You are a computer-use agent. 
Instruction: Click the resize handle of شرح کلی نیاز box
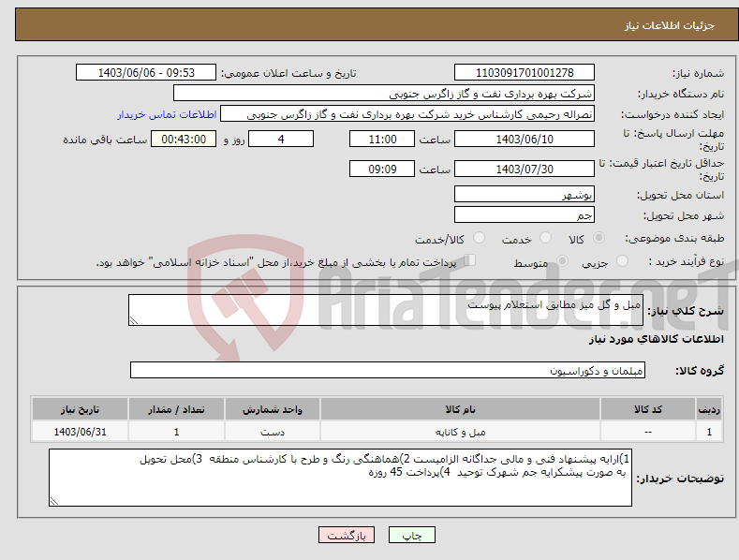[x=134, y=320]
